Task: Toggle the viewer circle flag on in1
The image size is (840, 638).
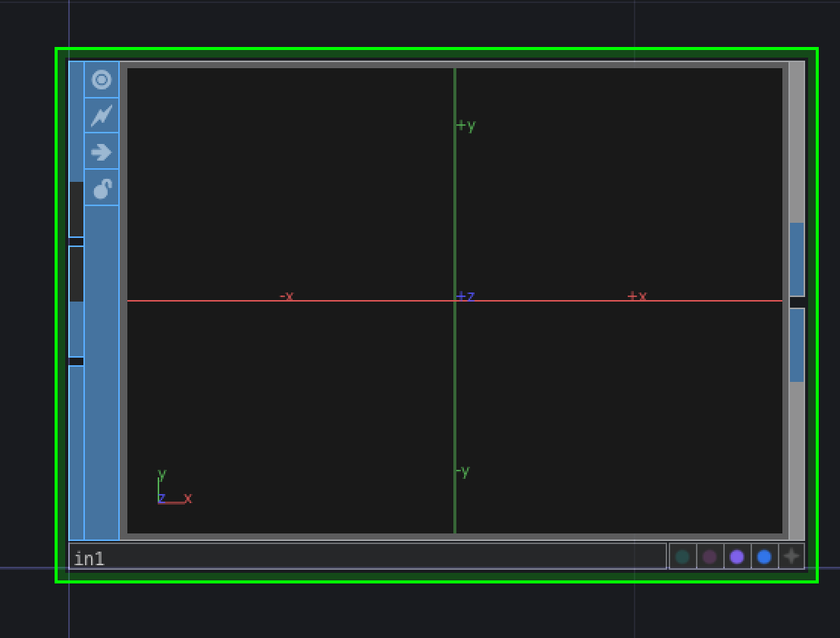Action: click(102, 80)
